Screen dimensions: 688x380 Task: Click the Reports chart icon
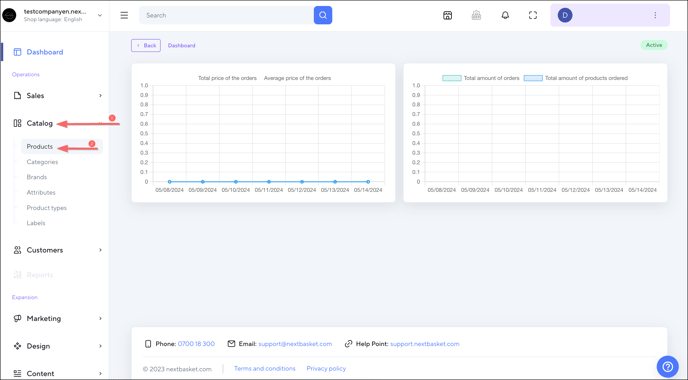(x=17, y=275)
